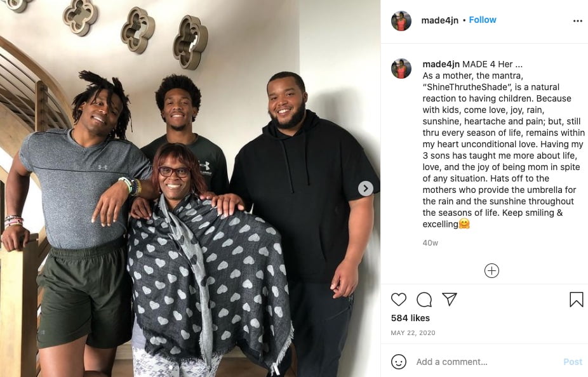
Task: Load more comments with the plus circle
Action: pos(491,270)
